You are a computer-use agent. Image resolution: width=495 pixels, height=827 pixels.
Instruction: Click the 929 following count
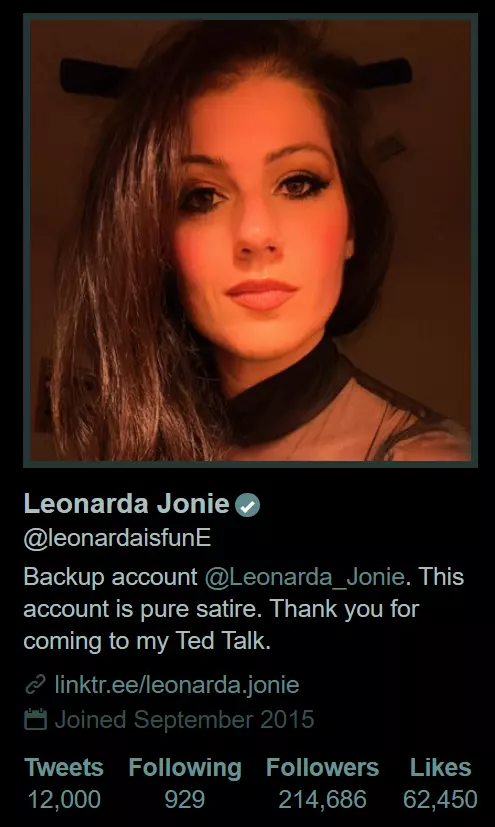(185, 800)
